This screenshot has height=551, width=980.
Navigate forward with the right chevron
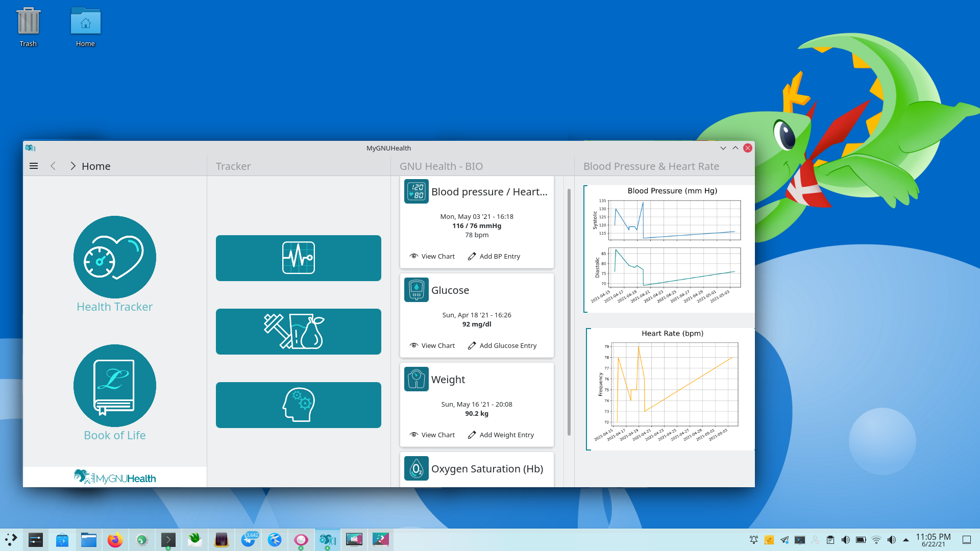click(72, 166)
